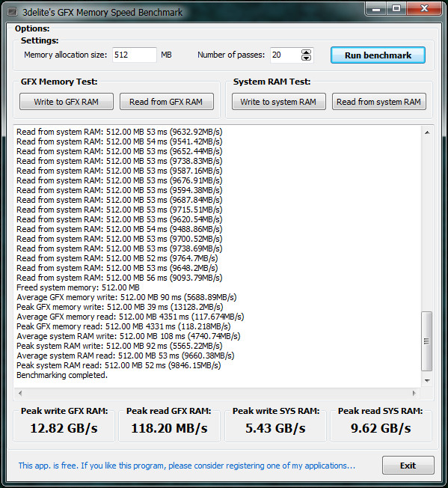Click the 12.82 GB/s peak write value

[64, 428]
